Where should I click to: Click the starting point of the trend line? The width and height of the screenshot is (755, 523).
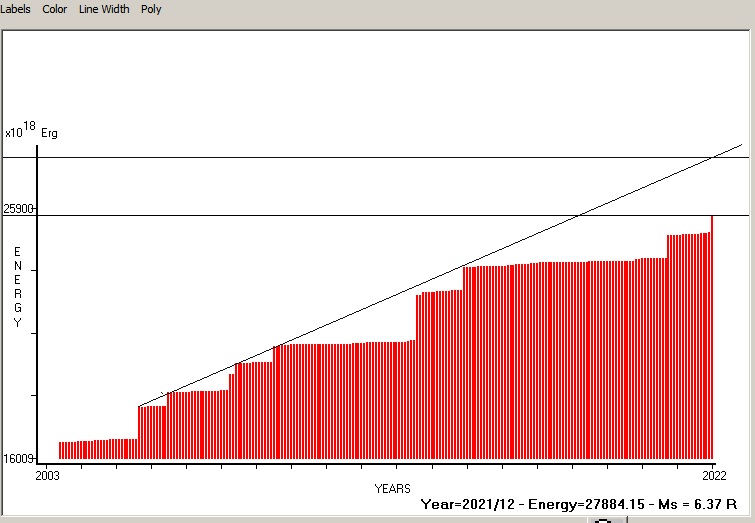pos(140,405)
